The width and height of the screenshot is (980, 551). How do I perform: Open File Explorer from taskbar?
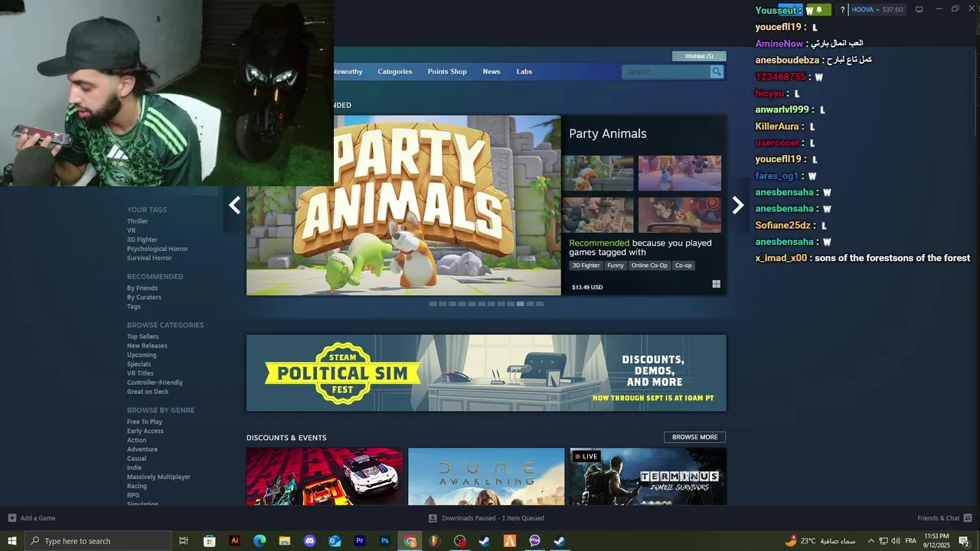pyautogui.click(x=284, y=541)
